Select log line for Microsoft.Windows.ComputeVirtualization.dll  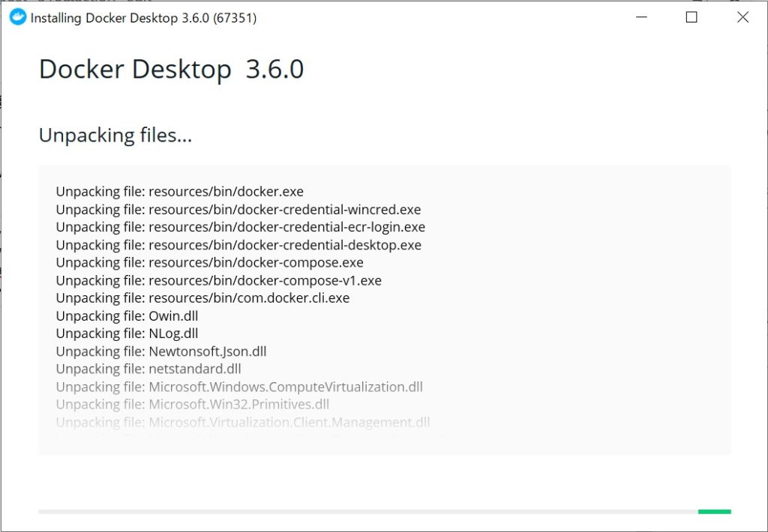click(x=239, y=387)
